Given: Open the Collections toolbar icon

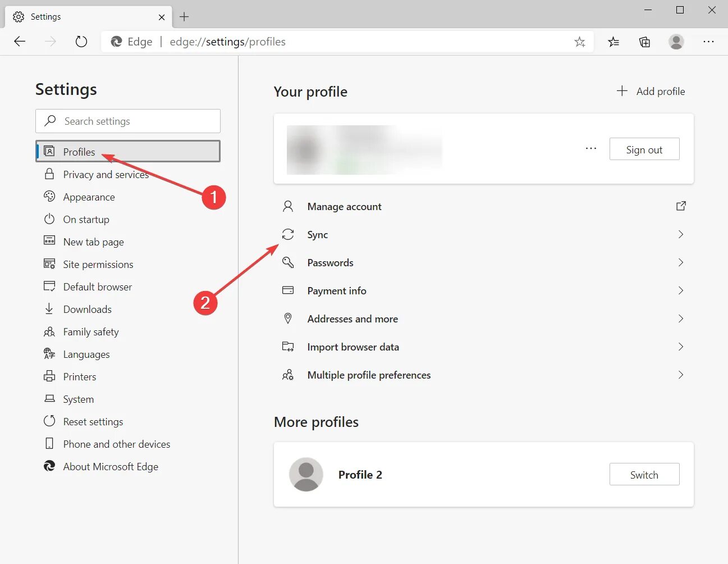Looking at the screenshot, I should [x=645, y=42].
